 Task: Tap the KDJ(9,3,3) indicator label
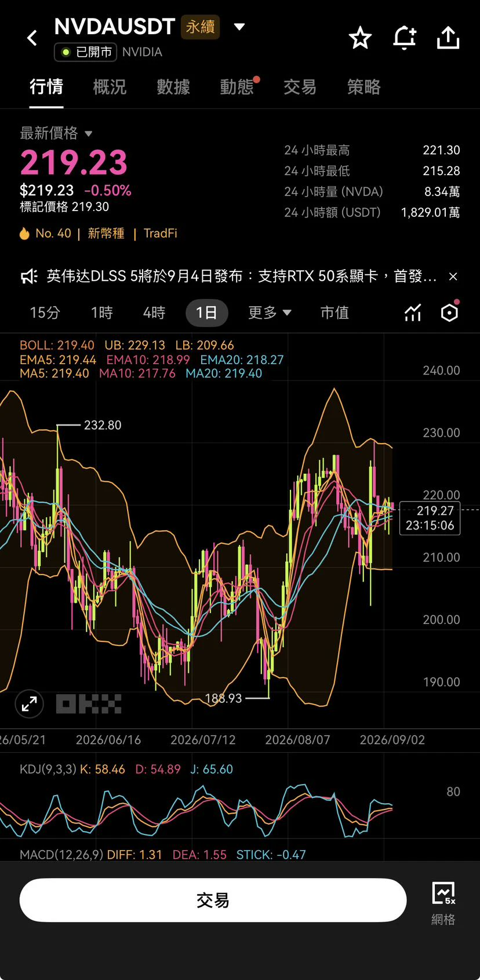tap(48, 769)
